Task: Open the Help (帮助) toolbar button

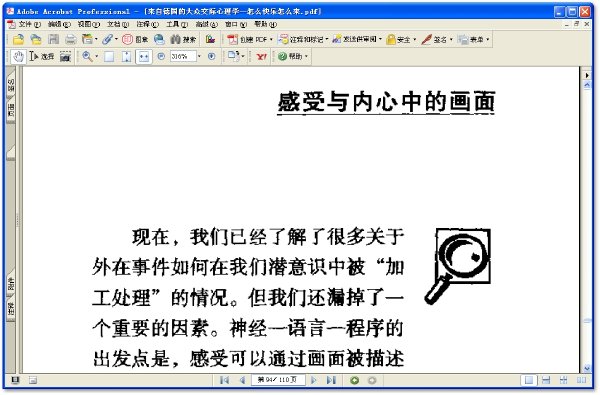Action: click(x=292, y=57)
